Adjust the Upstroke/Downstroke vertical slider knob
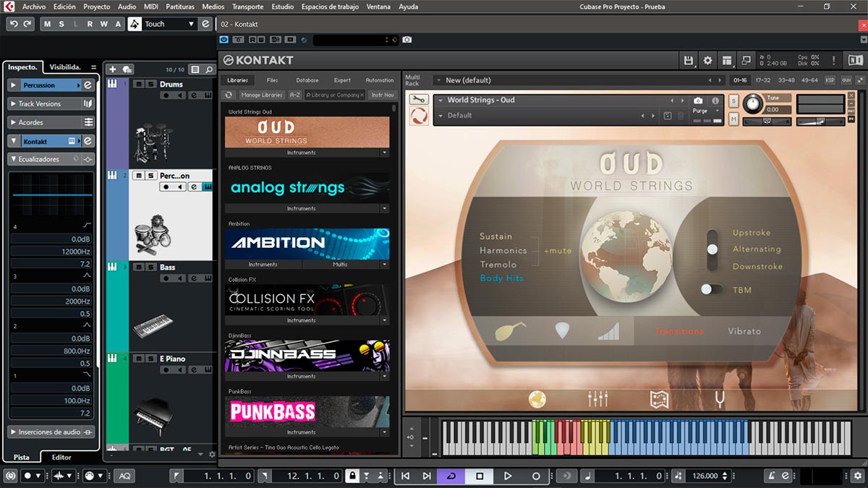Viewport: 868px width, 488px height. (712, 249)
